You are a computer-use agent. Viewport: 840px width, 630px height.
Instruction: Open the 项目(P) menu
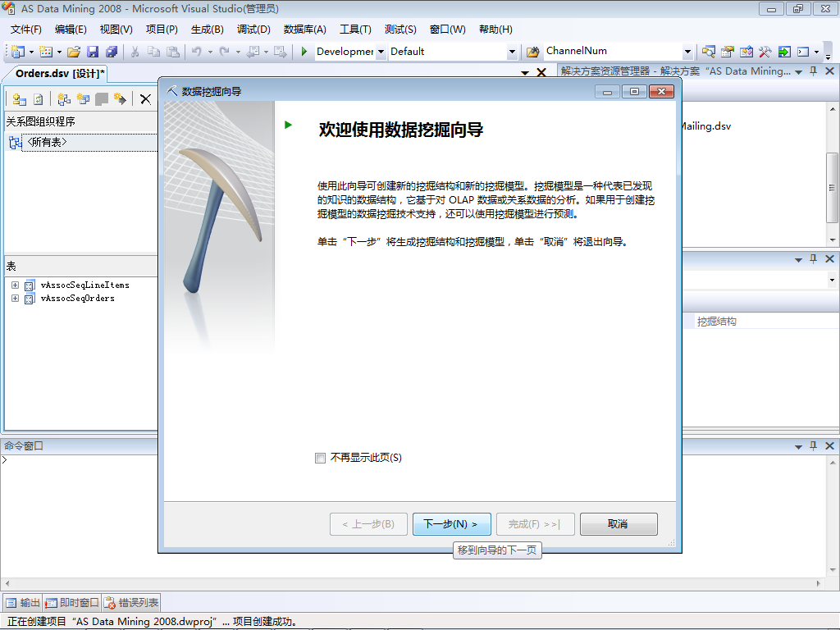click(162, 30)
